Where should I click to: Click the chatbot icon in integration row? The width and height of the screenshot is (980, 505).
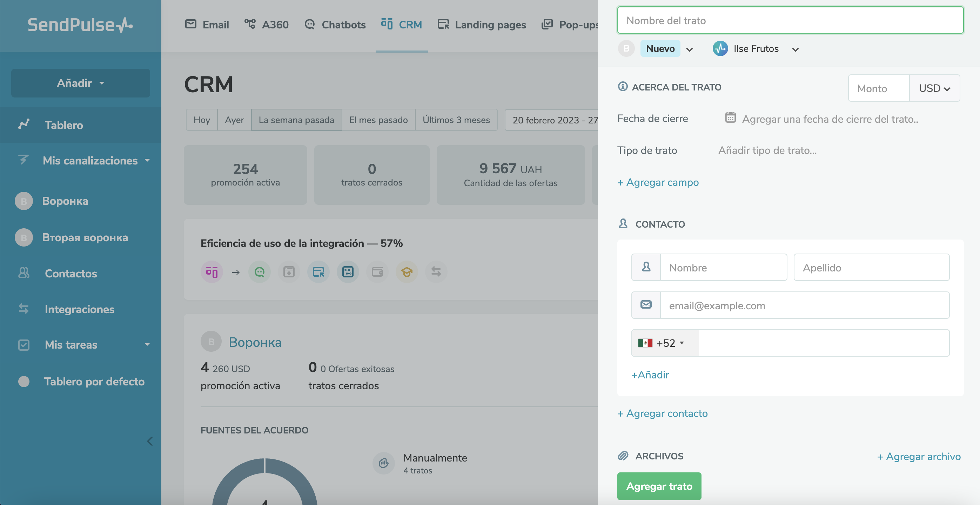coord(260,272)
